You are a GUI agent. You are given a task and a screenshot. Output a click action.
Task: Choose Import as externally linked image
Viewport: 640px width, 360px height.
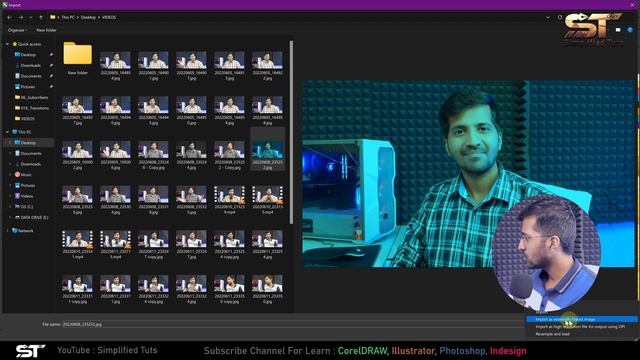pyautogui.click(x=582, y=320)
